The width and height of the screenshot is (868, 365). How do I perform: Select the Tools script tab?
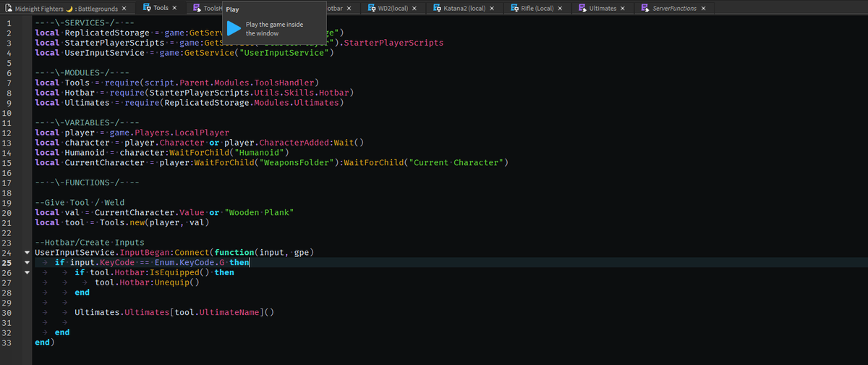pyautogui.click(x=160, y=8)
